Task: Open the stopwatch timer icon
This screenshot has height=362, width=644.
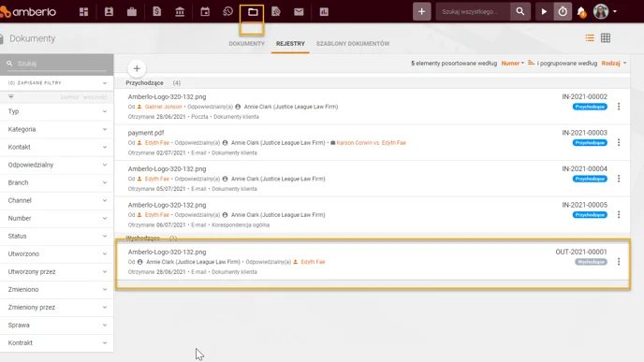Action: [563, 11]
